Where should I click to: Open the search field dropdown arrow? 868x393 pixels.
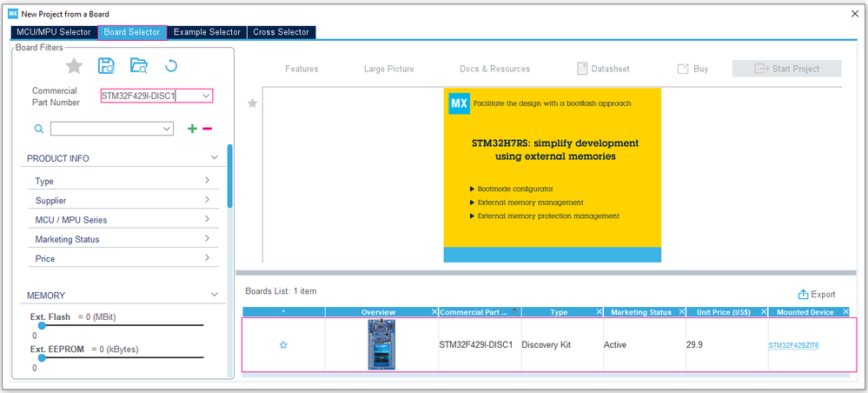[x=167, y=129]
